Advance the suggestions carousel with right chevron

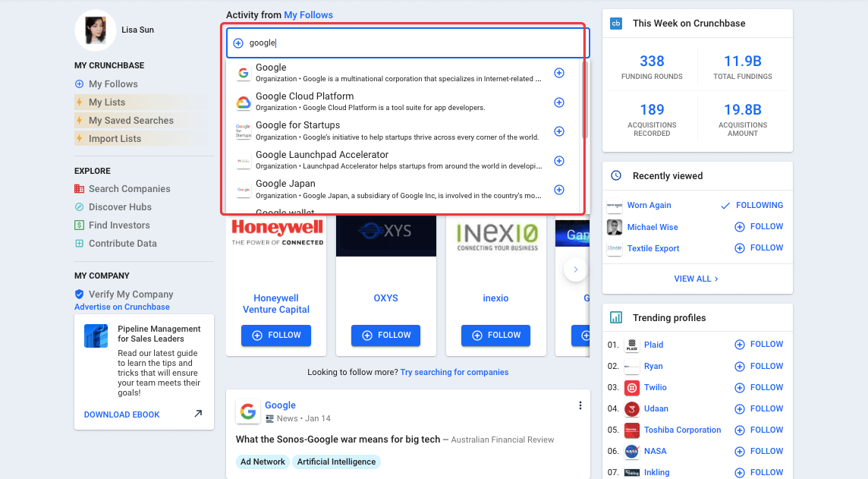tap(575, 269)
